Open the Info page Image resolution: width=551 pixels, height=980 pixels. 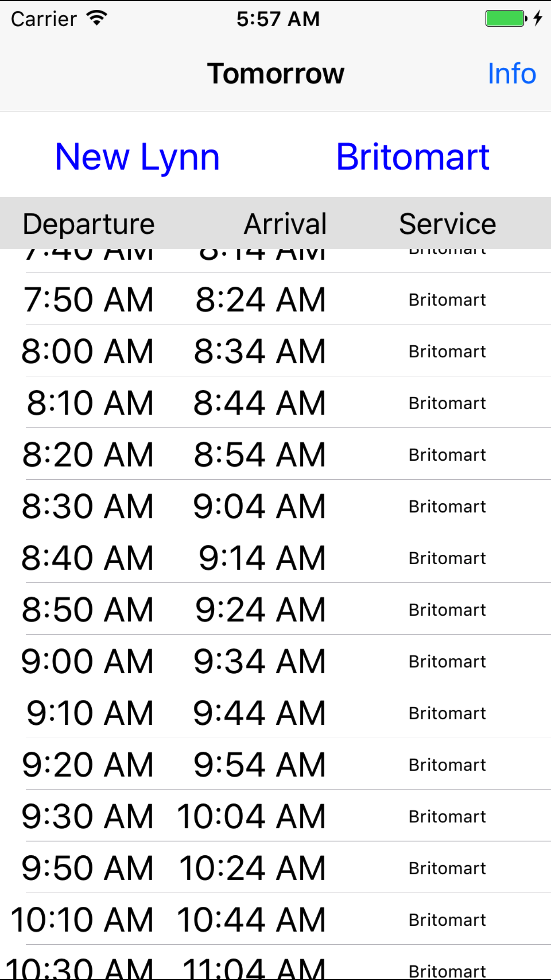[x=512, y=73]
